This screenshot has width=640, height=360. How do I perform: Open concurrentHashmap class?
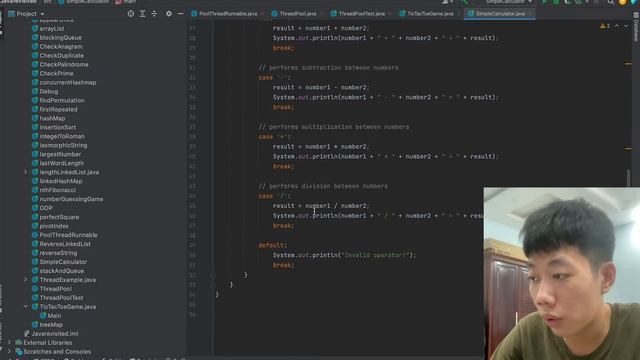pos(68,82)
